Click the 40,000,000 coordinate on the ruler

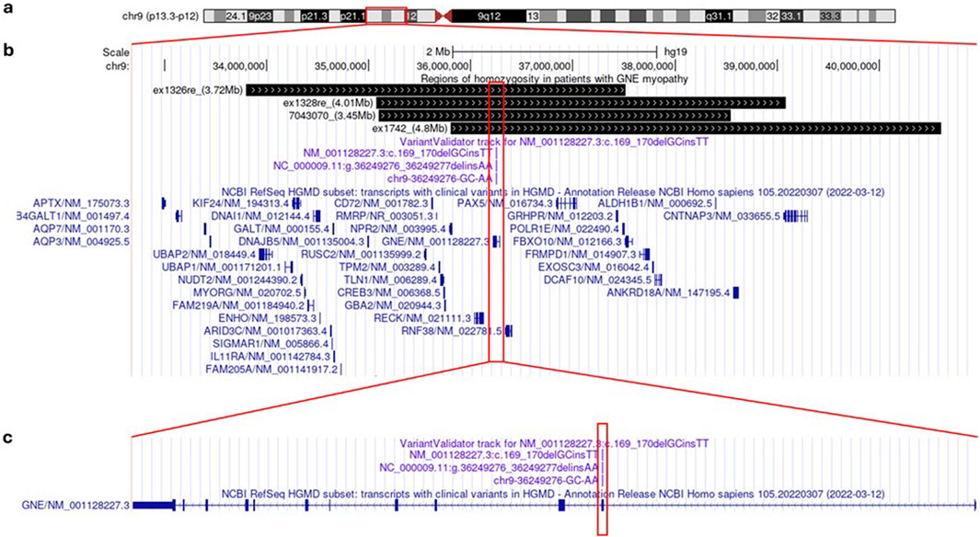pyautogui.click(x=850, y=65)
